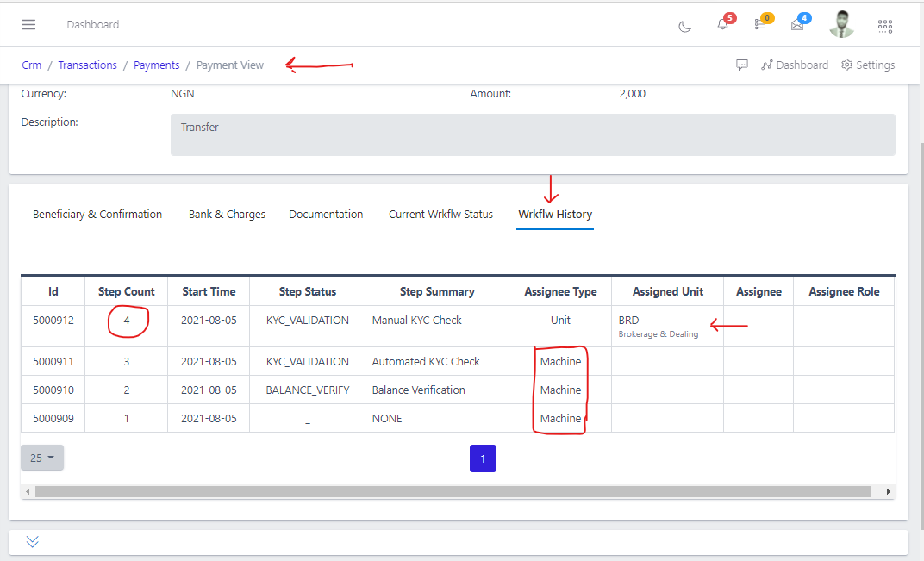Open the chat feedback icon near Dashboard

(742, 65)
